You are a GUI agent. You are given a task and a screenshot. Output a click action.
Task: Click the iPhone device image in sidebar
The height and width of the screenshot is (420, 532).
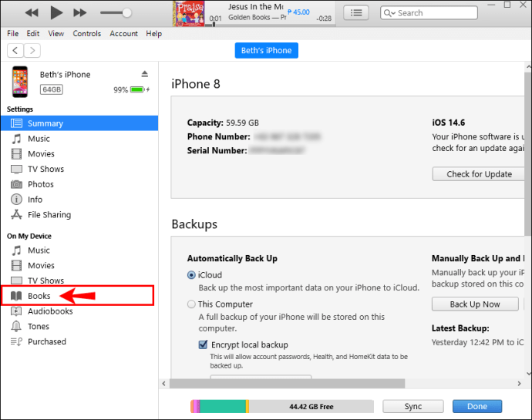point(20,82)
